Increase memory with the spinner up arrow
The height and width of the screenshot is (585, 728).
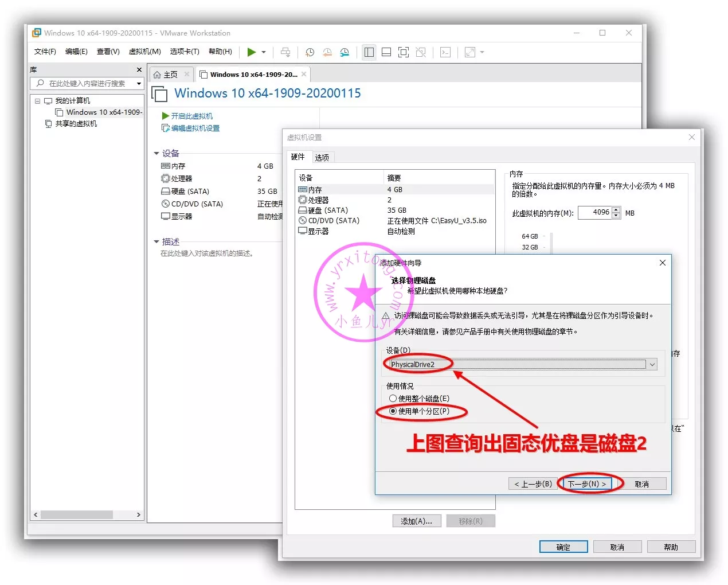[616, 210]
